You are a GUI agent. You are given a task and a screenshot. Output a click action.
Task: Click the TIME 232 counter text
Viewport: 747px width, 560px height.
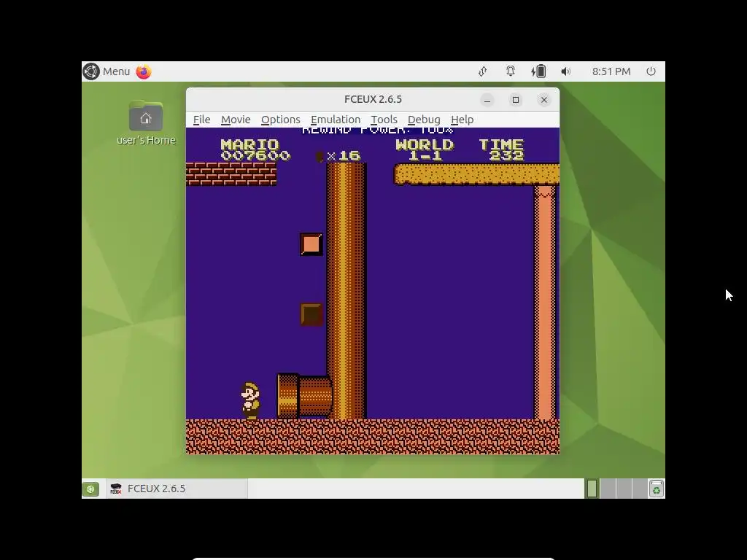(x=501, y=150)
